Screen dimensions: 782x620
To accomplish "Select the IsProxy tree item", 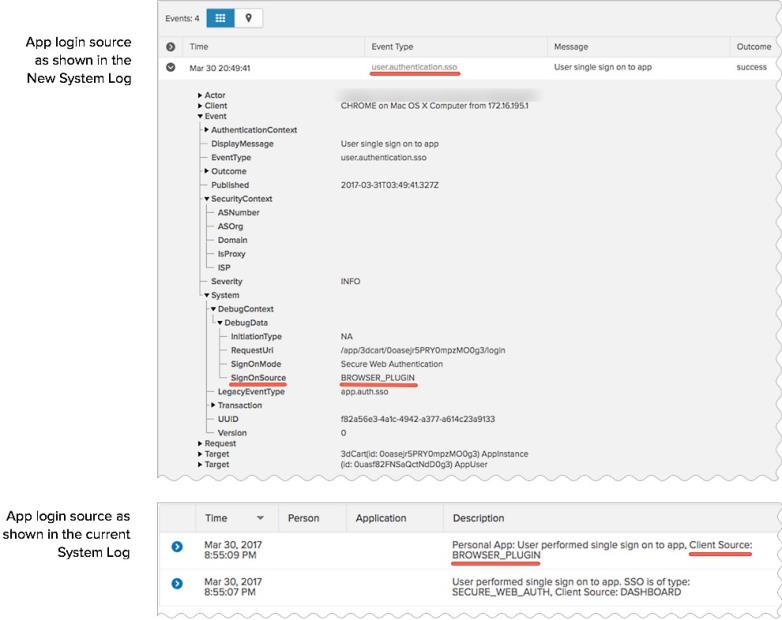I will (231, 254).
